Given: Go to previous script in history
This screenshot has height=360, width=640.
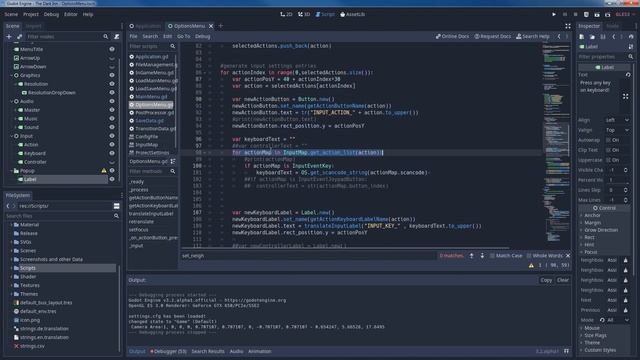Looking at the screenshot, I should click(559, 36).
